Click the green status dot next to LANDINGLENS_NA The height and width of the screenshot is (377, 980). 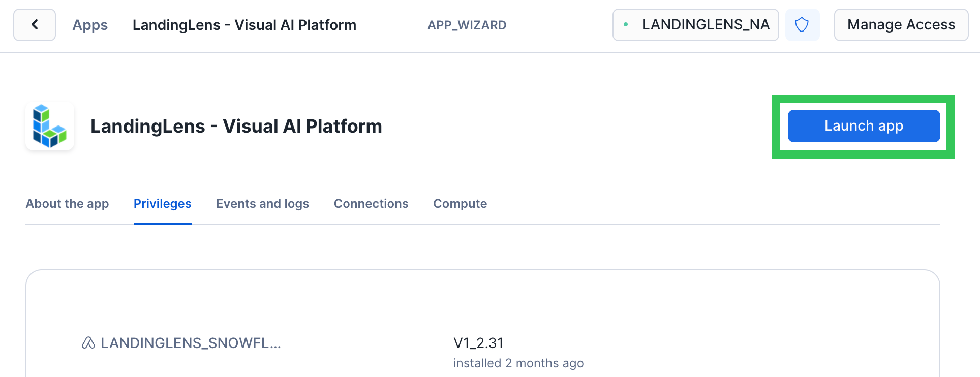pos(626,24)
